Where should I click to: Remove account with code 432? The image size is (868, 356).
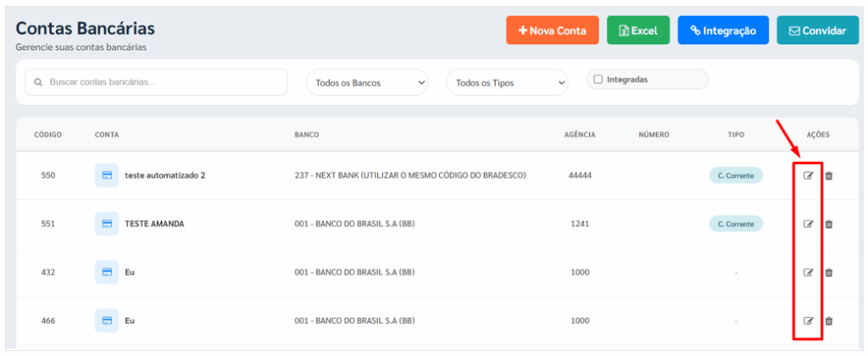tap(829, 272)
